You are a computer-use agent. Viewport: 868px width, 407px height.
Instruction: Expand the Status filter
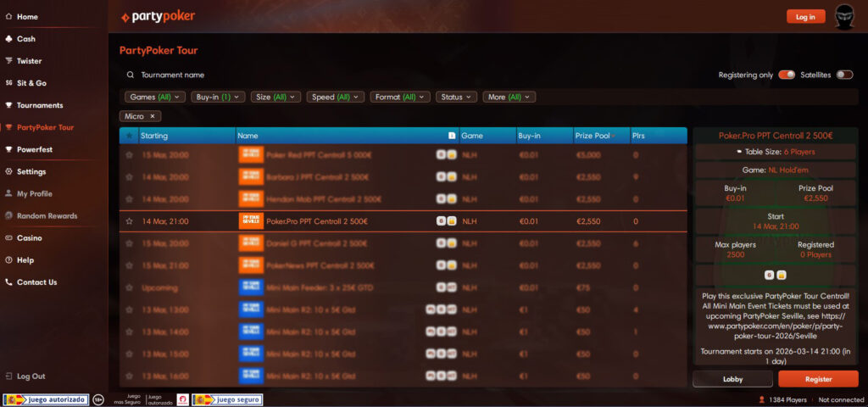click(x=457, y=97)
